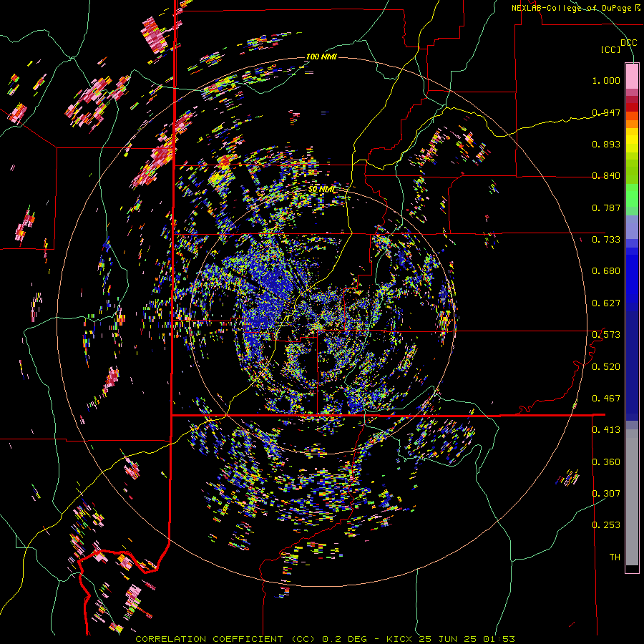Click the [CC] unit label
This screenshot has height=644, width=644.
(611, 49)
